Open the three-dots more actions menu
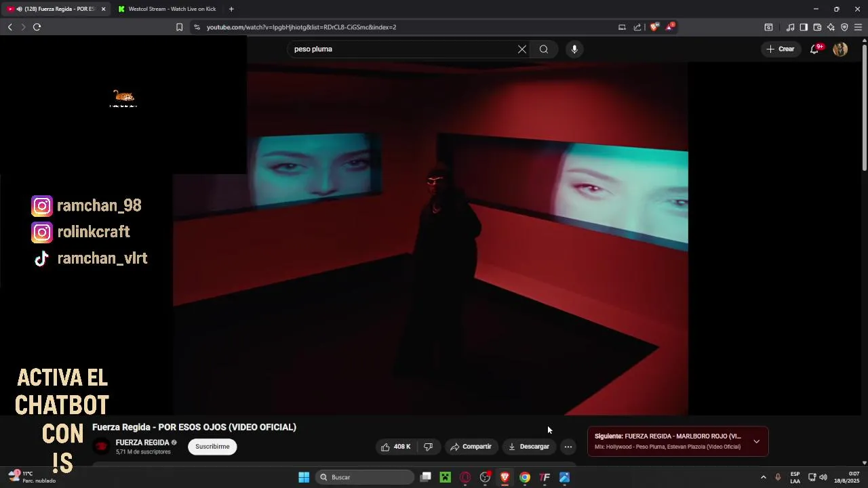 (568, 447)
